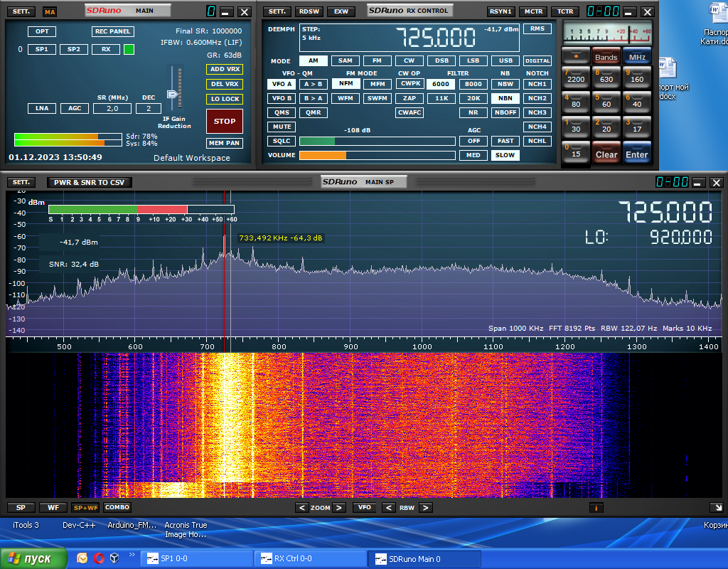This screenshot has height=569, width=728.
Task: Open RDSW in RX Control
Action: click(309, 11)
